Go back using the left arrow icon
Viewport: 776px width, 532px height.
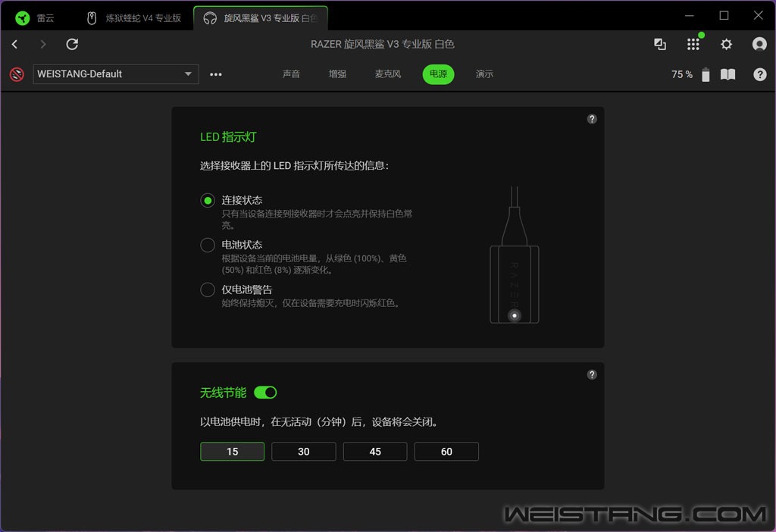click(x=15, y=45)
